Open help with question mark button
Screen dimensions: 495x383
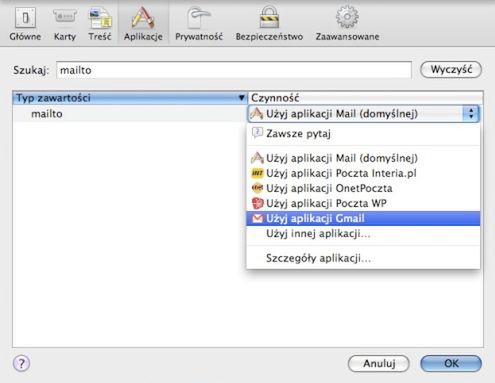pos(22,363)
